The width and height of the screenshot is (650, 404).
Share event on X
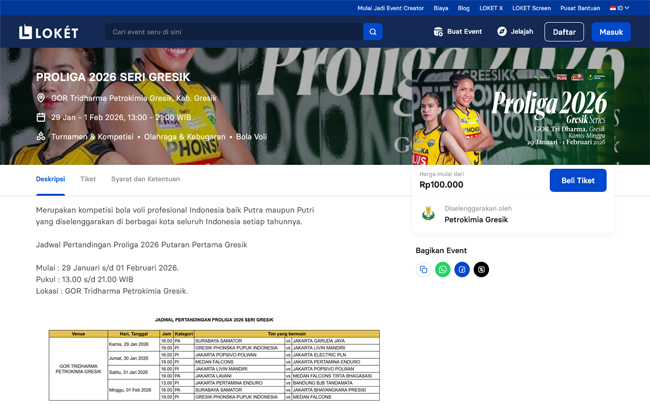coord(481,269)
